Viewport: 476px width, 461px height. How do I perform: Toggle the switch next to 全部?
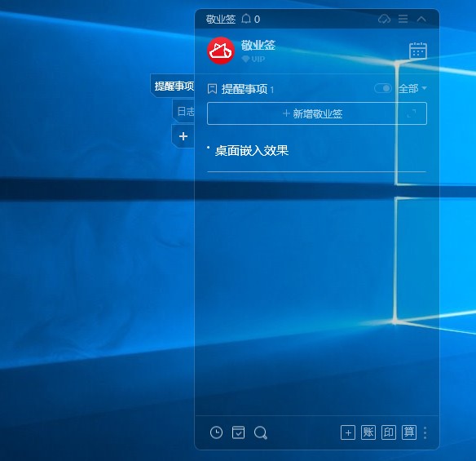383,88
